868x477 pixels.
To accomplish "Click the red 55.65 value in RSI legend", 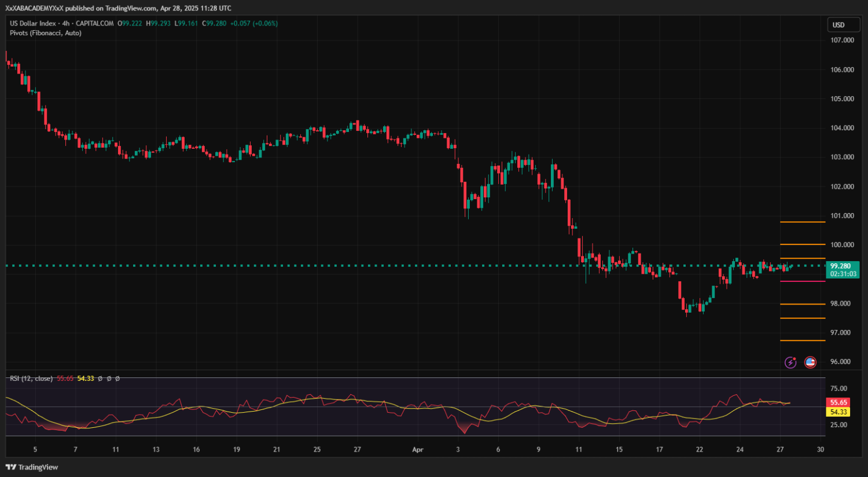I will click(x=65, y=379).
